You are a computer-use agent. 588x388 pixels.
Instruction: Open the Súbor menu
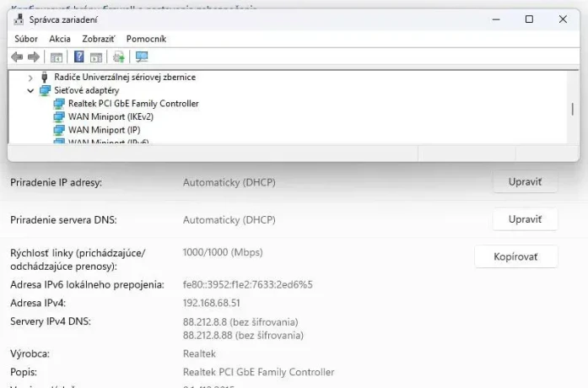(26, 39)
